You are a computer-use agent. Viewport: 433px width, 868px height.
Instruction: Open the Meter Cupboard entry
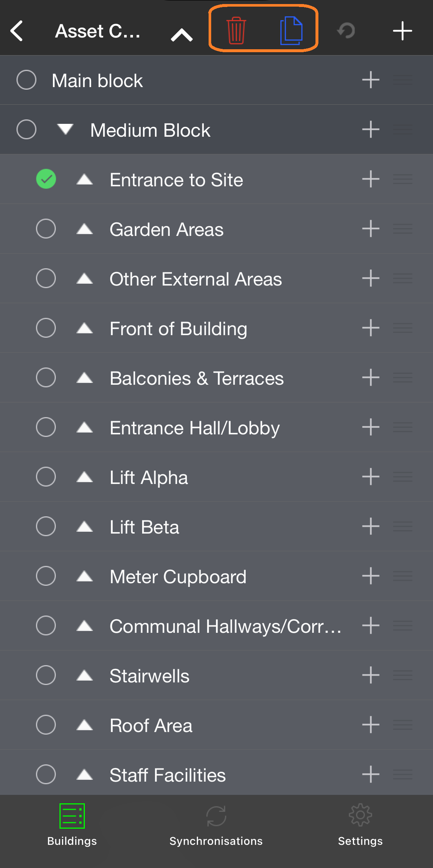point(178,577)
